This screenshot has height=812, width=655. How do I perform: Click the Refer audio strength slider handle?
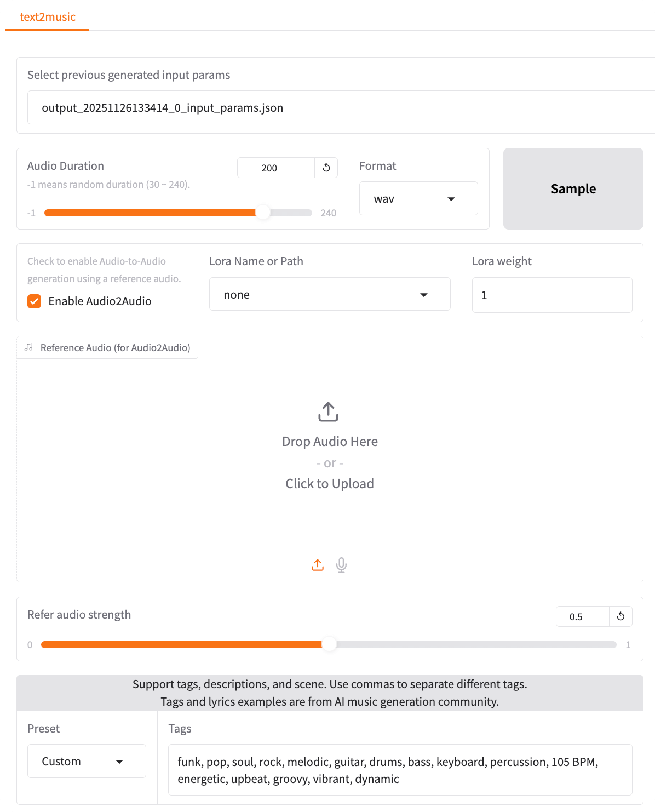329,644
